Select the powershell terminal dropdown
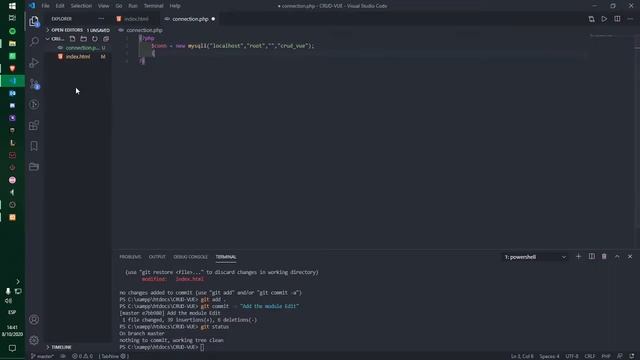Image resolution: width=640 pixels, height=360 pixels. 535,257
